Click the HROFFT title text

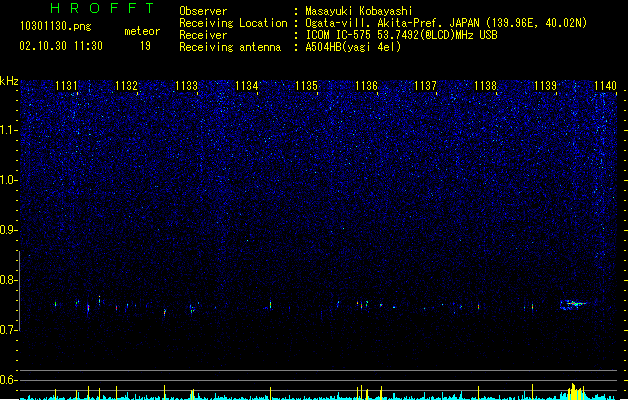click(x=102, y=8)
